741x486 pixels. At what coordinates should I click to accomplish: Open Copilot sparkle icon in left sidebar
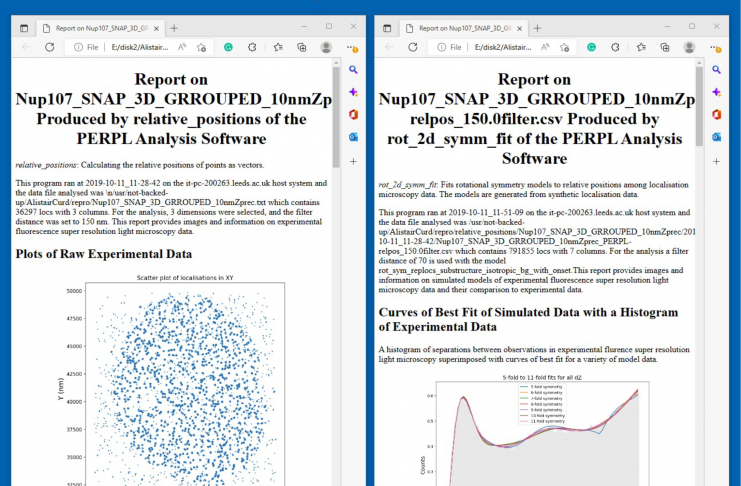[x=353, y=92]
